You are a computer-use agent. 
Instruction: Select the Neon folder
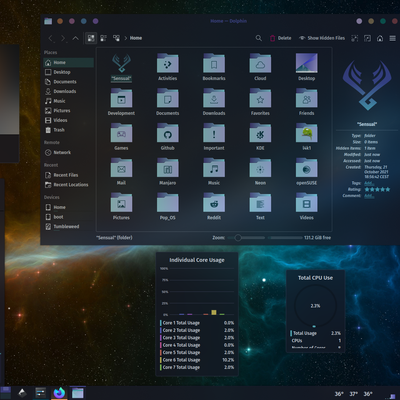pyautogui.click(x=260, y=168)
